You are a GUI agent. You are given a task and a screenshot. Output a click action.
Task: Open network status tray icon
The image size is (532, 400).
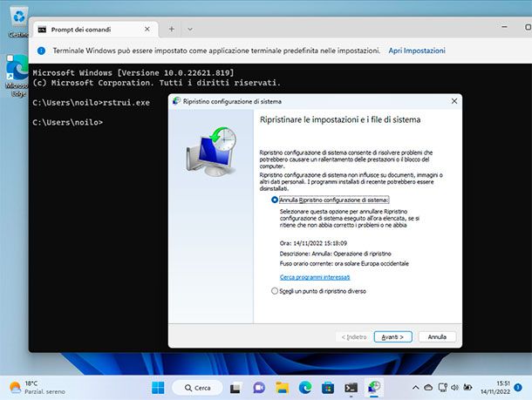pyautogui.click(x=442, y=388)
